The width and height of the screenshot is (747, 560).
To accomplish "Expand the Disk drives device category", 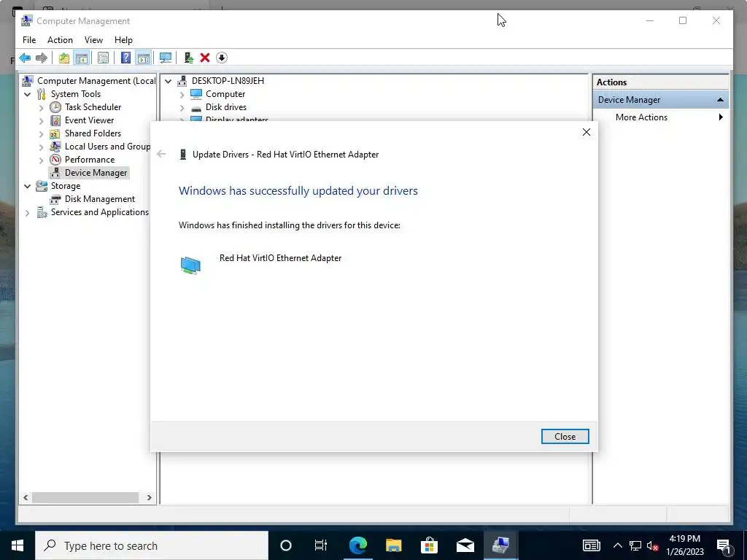I will pos(182,108).
